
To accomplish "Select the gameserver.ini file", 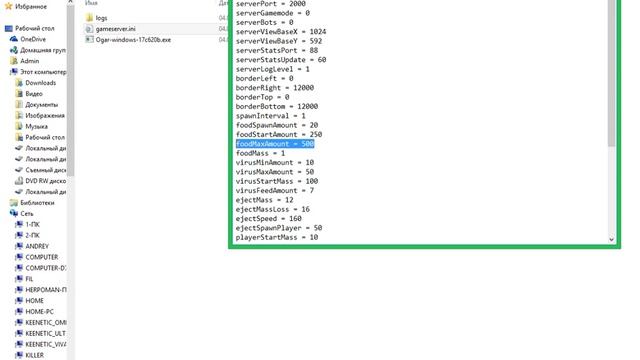I will click(x=110, y=29).
